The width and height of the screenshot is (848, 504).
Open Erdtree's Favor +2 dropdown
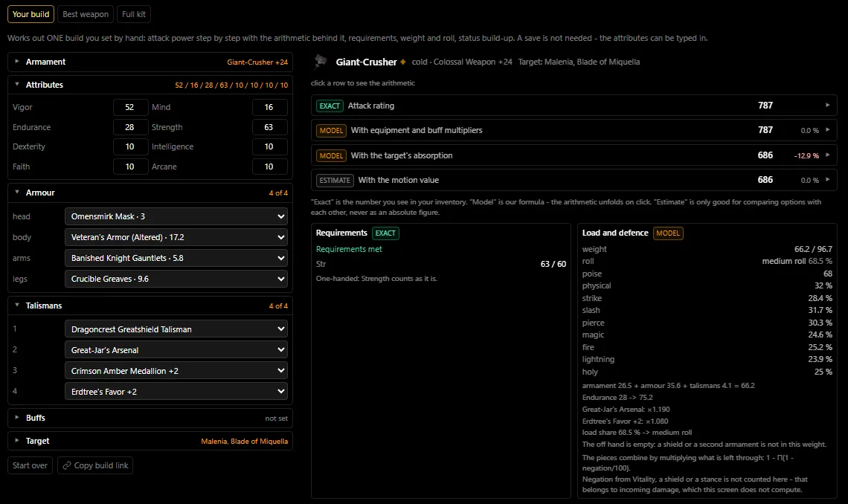pyautogui.click(x=176, y=392)
